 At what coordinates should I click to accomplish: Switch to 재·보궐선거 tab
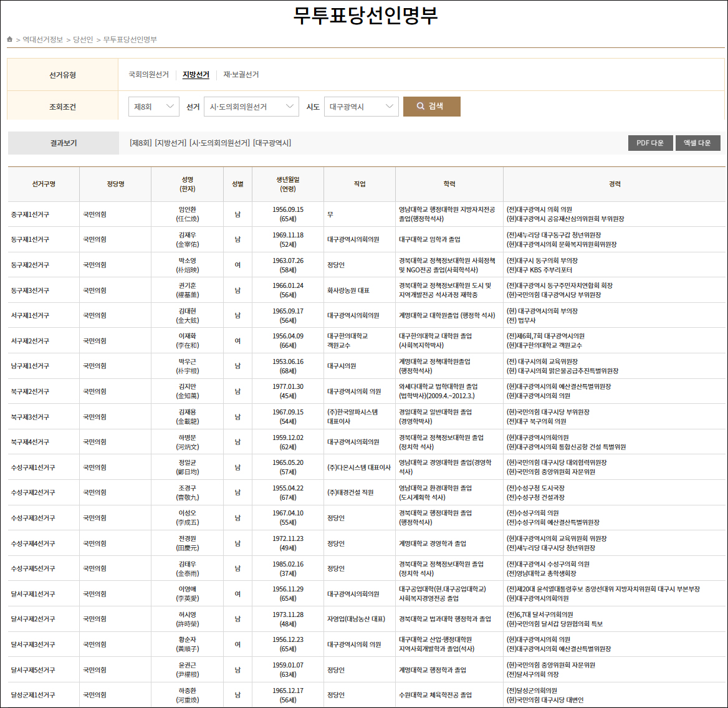click(241, 75)
